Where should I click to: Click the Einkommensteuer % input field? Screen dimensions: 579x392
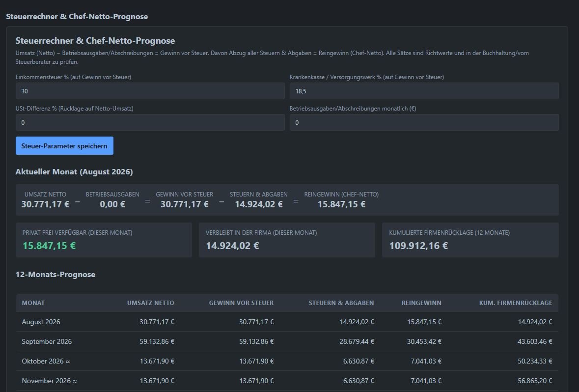150,91
